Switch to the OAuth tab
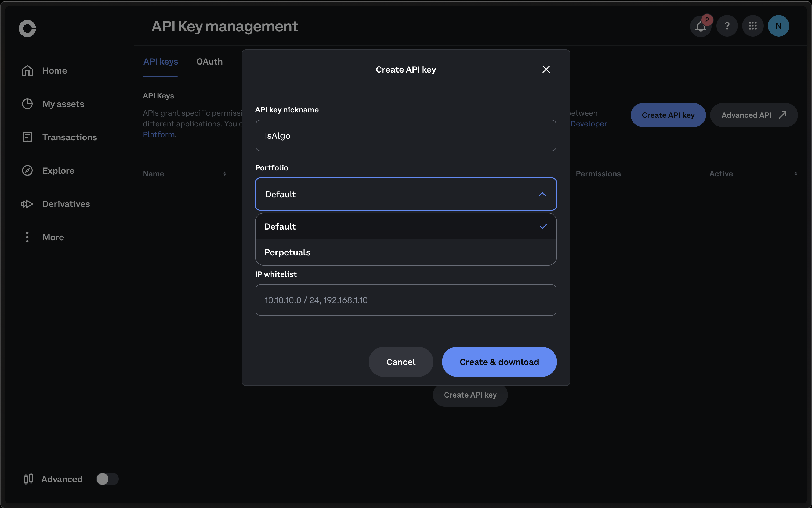The height and width of the screenshot is (508, 812). click(209, 62)
